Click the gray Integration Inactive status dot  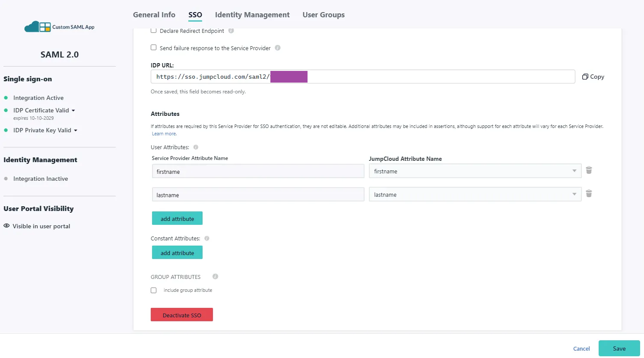click(x=6, y=179)
